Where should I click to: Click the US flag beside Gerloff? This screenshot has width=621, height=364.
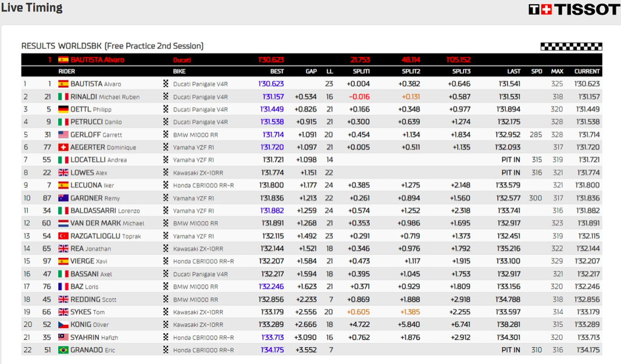point(63,135)
